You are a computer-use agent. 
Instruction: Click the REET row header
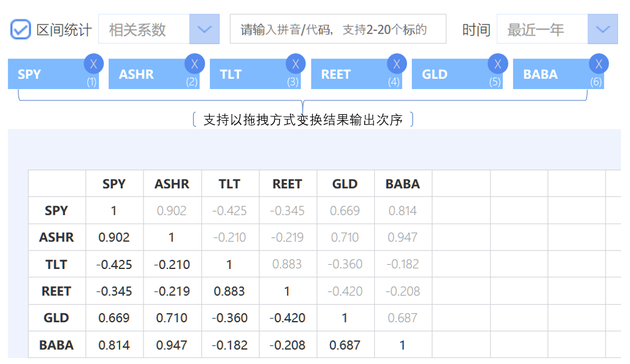pos(56,291)
